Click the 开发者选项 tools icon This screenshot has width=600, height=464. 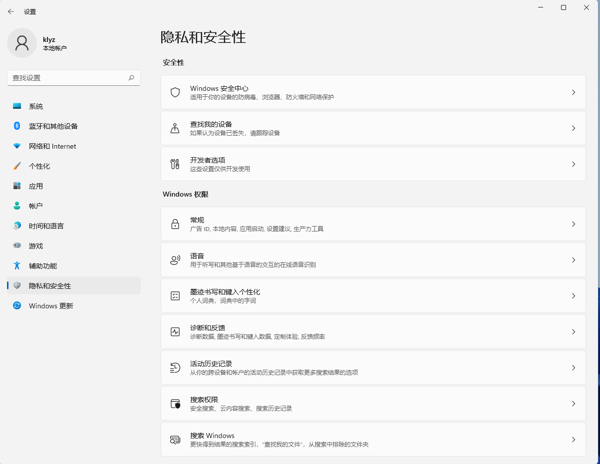coord(175,164)
